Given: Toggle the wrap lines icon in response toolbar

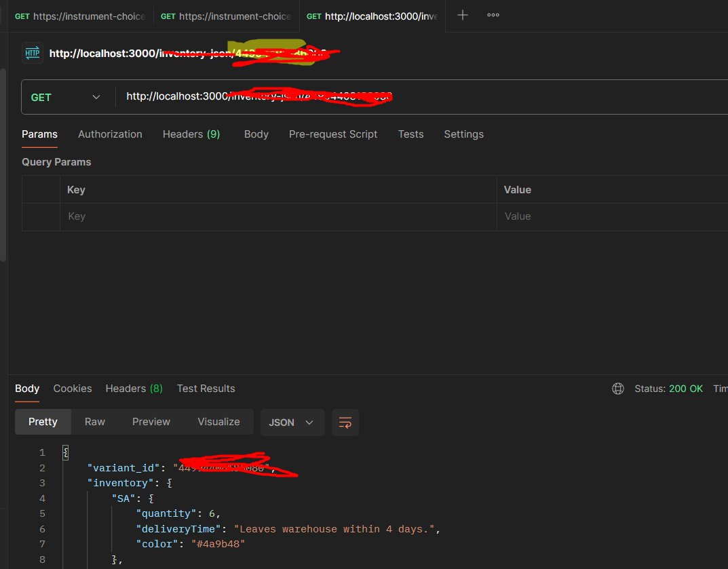Looking at the screenshot, I should 345,423.
